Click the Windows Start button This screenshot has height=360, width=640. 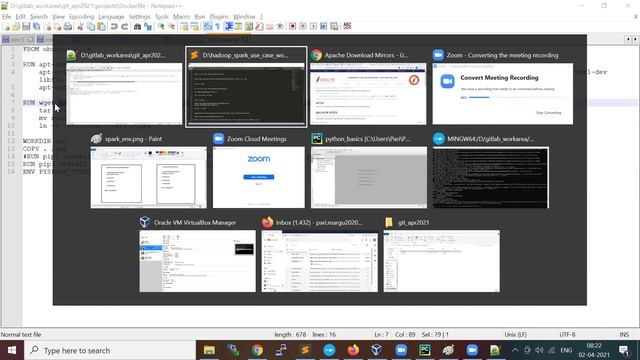click(x=12, y=350)
